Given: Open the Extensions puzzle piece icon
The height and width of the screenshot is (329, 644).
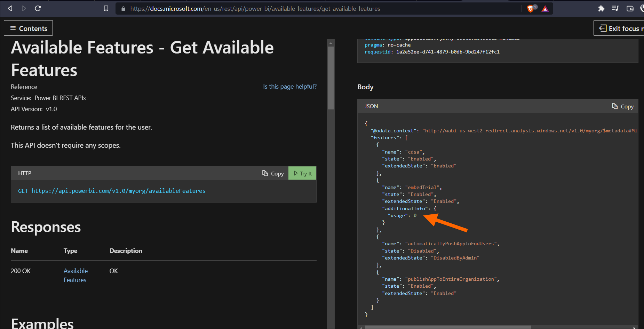Looking at the screenshot, I should point(601,9).
